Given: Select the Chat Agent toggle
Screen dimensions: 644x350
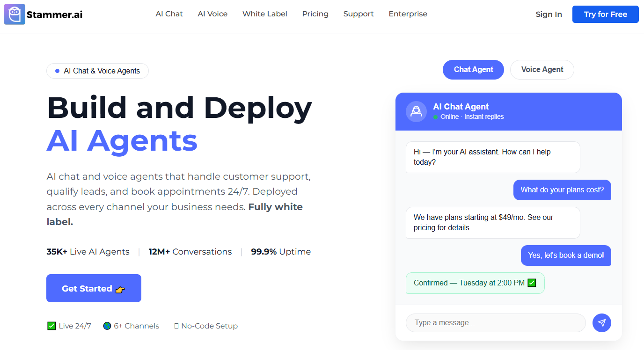Looking at the screenshot, I should coord(473,70).
